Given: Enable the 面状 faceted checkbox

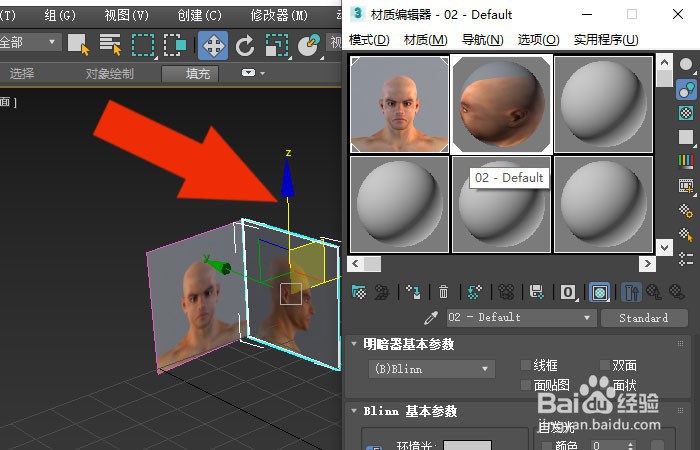Looking at the screenshot, I should pyautogui.click(x=605, y=385).
